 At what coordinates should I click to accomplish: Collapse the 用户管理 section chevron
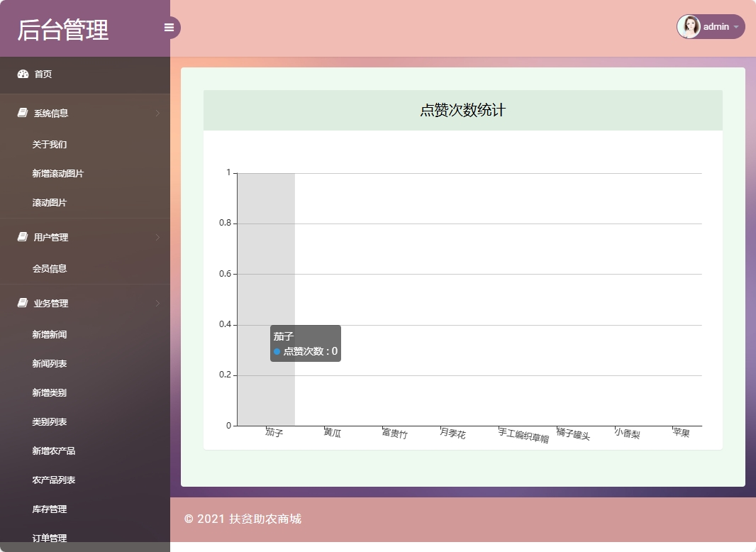pos(157,237)
